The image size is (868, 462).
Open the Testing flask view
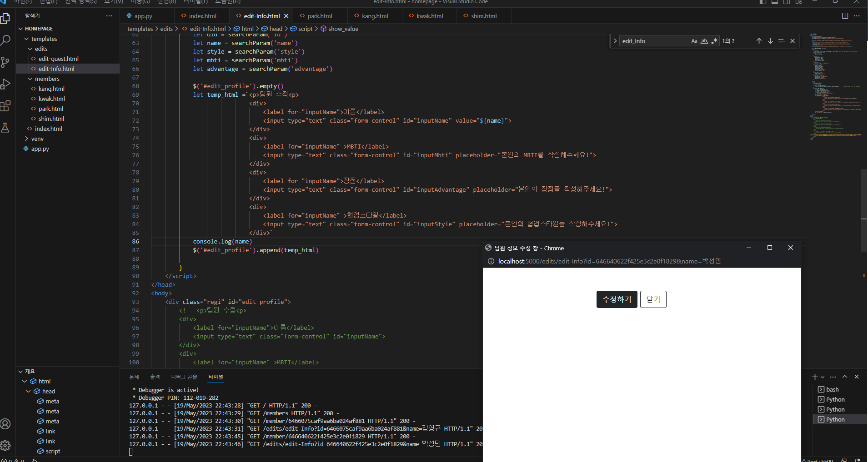point(5,128)
